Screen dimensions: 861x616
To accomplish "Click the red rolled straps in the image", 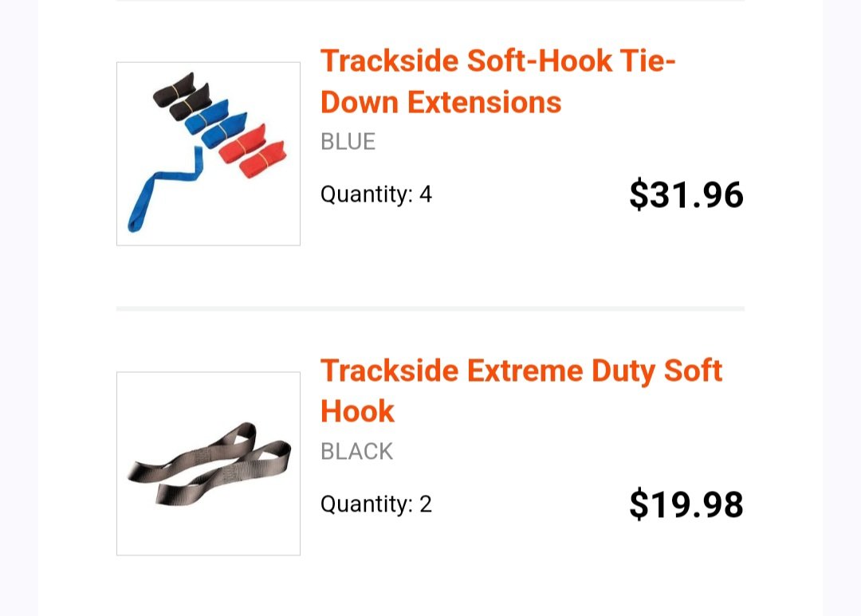I will tap(253, 150).
